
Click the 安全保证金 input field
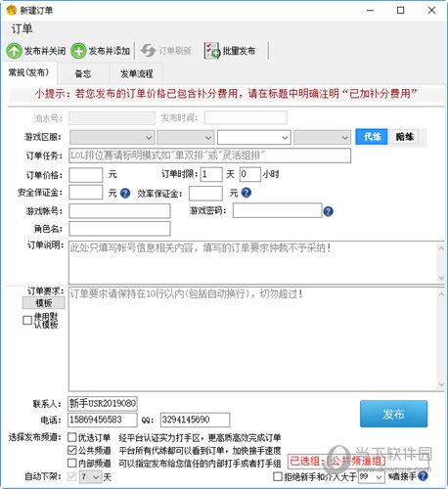pos(86,193)
